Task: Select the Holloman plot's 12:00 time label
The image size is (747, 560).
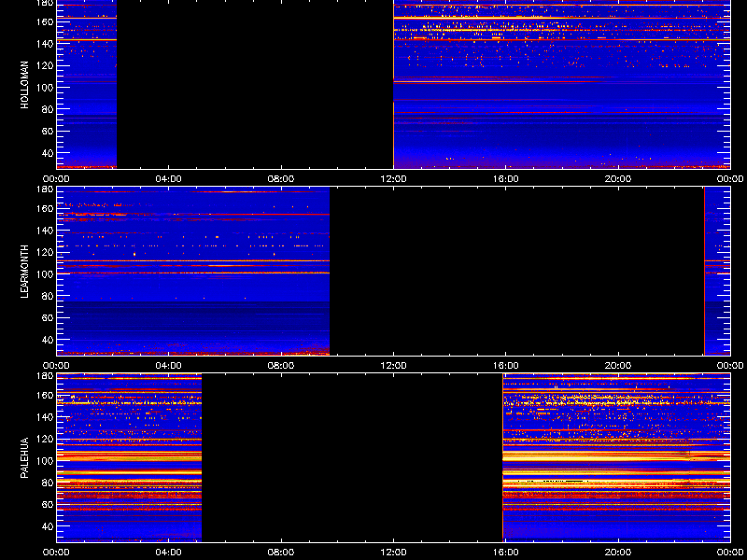Action: (393, 179)
